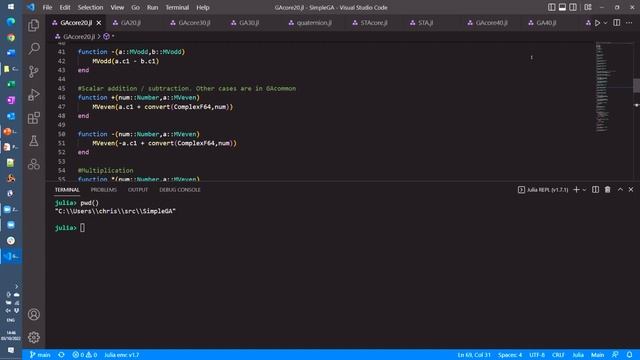This screenshot has height=360, width=640.
Task: Open the View menu
Action: (x=117, y=7)
